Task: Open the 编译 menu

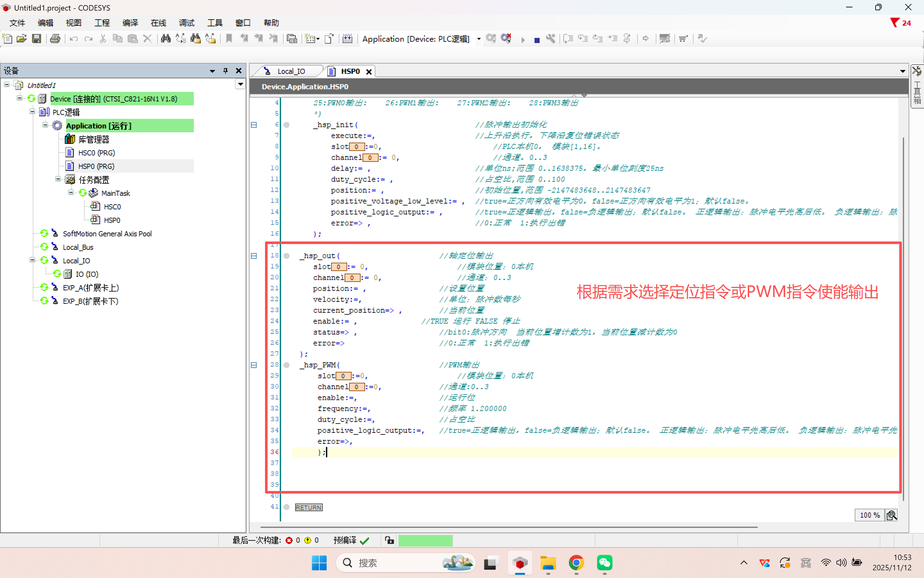Action: click(130, 23)
